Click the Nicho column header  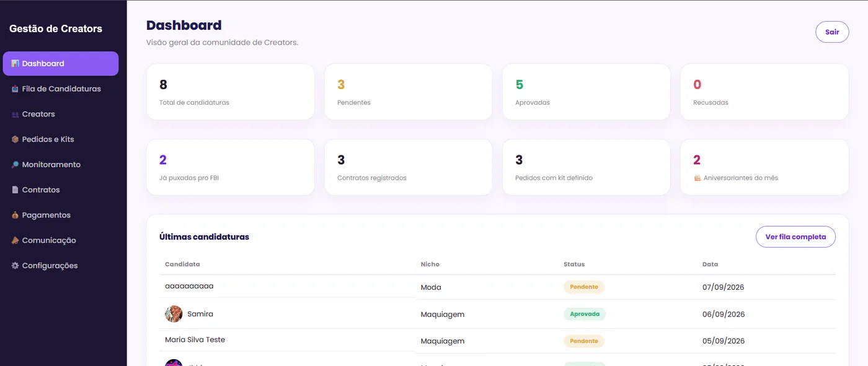tap(430, 264)
